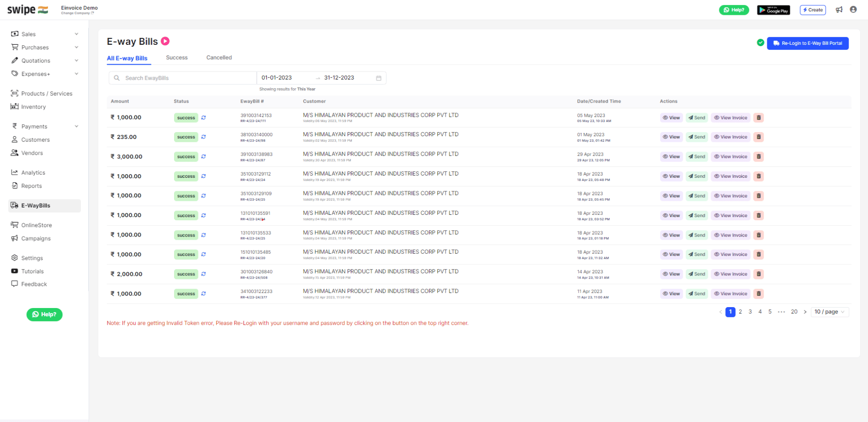Click the green Help? button in sidebar
868x422 pixels.
point(44,314)
